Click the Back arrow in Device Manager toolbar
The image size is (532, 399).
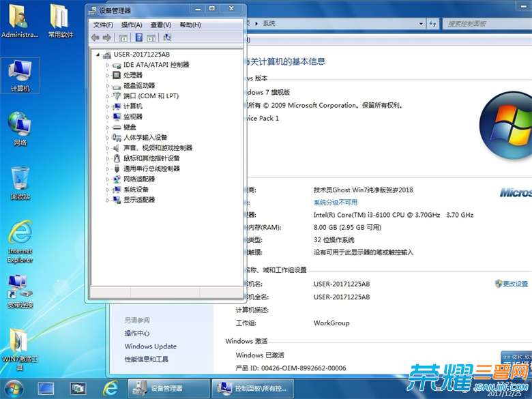(x=95, y=38)
